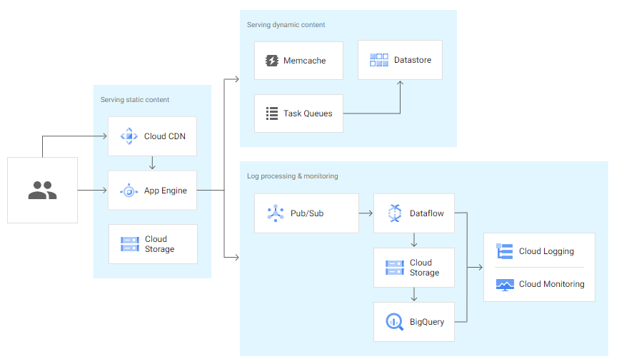This screenshot has height=364, width=619.
Task: Select the Task Queues label
Action: pos(308,113)
